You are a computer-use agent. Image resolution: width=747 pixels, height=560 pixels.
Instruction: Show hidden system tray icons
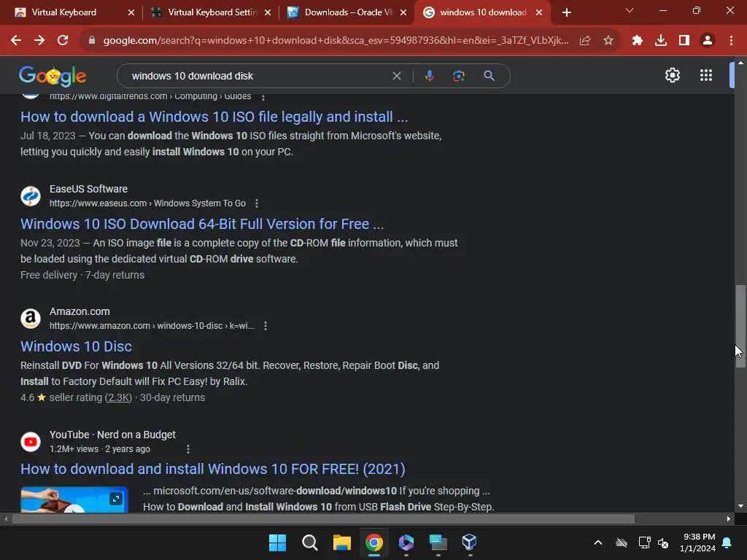point(598,542)
